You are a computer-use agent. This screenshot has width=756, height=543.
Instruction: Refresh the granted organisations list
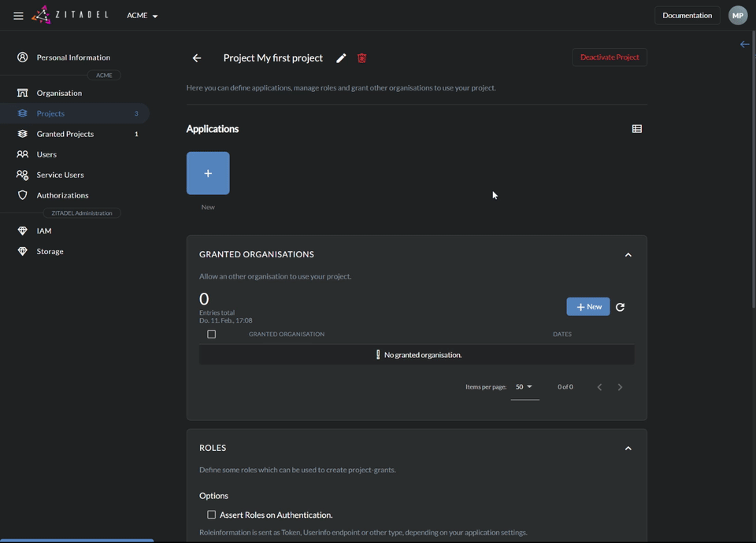(621, 307)
